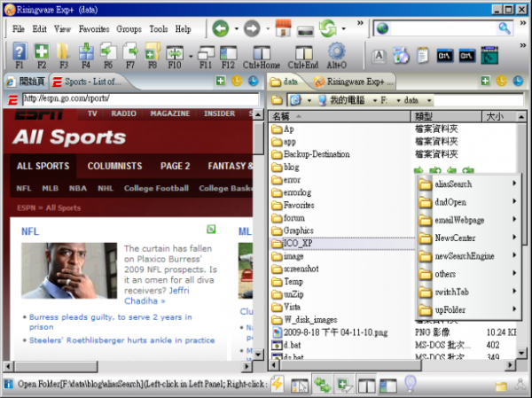The image size is (532, 398).
Task: Open the Favorites menu
Action: (94, 29)
